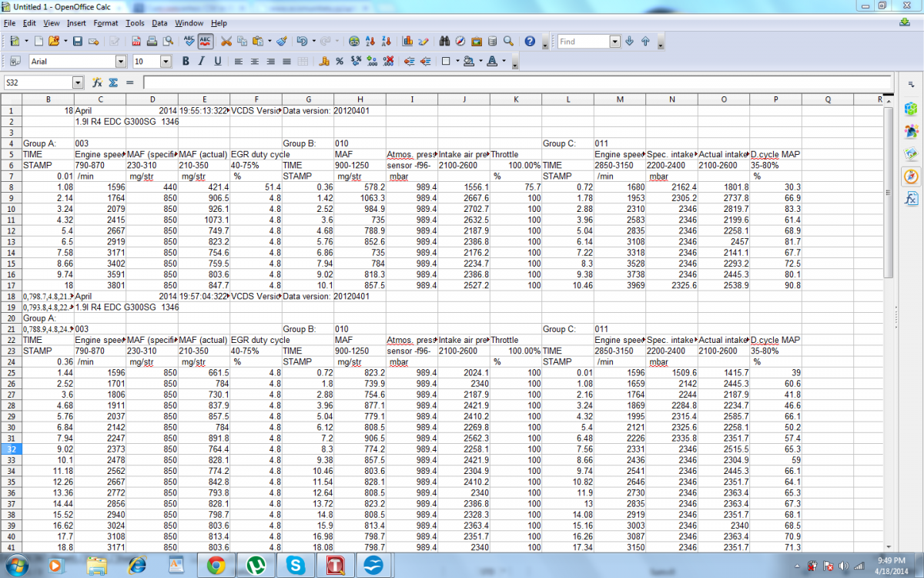The height and width of the screenshot is (578, 924).
Task: Open the Function Wizard
Action: (x=98, y=82)
